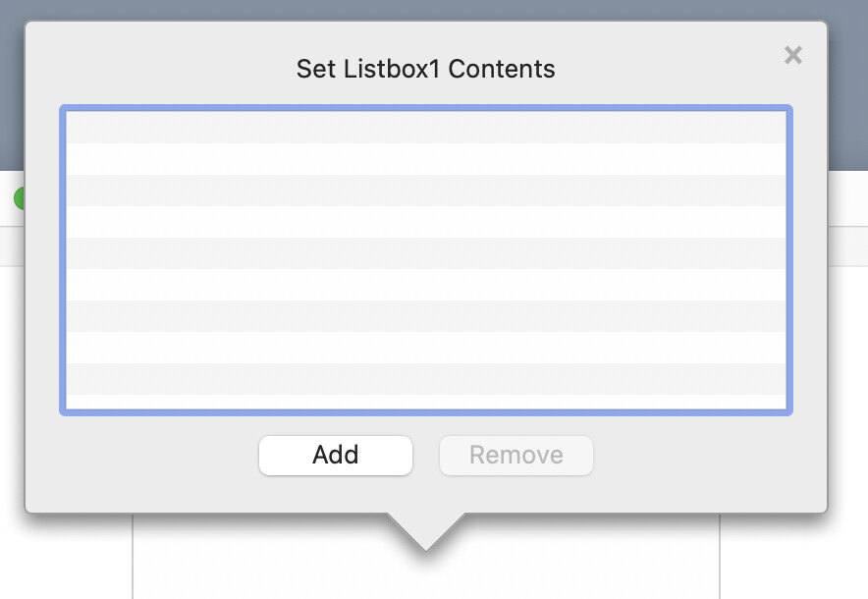
Task: Click the green dot at the left edge
Action: pos(19,199)
